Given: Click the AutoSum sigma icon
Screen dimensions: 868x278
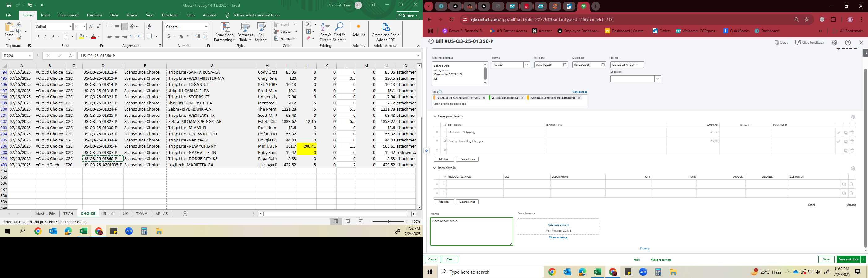Looking at the screenshot, I should (x=308, y=24).
